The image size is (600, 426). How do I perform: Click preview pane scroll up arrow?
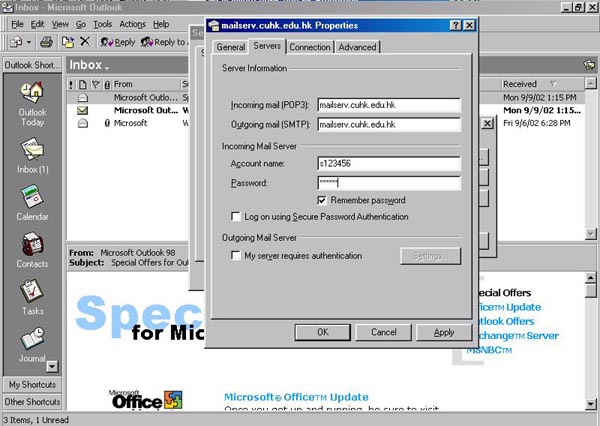tap(590, 277)
